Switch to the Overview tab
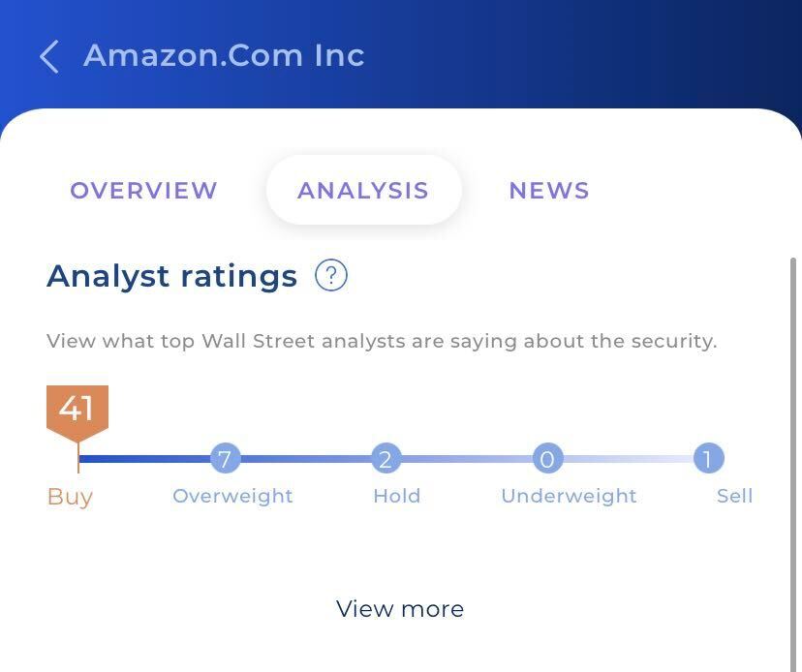 tap(143, 190)
